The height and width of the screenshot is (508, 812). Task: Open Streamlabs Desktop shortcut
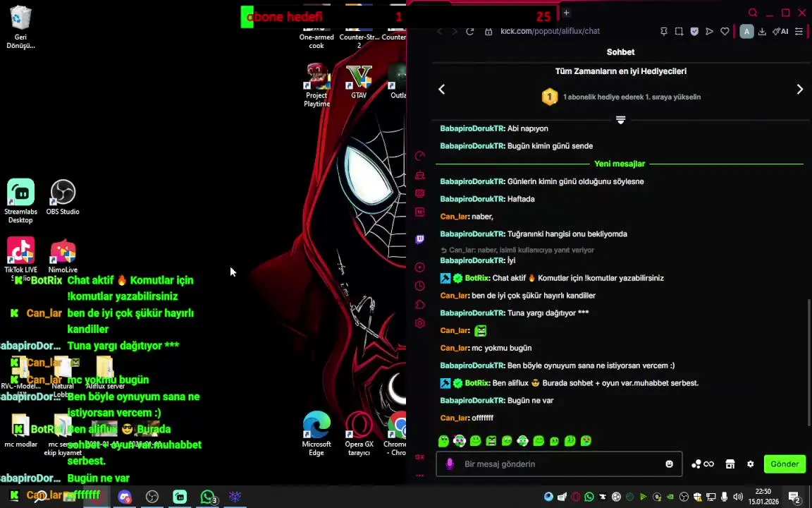point(20,201)
